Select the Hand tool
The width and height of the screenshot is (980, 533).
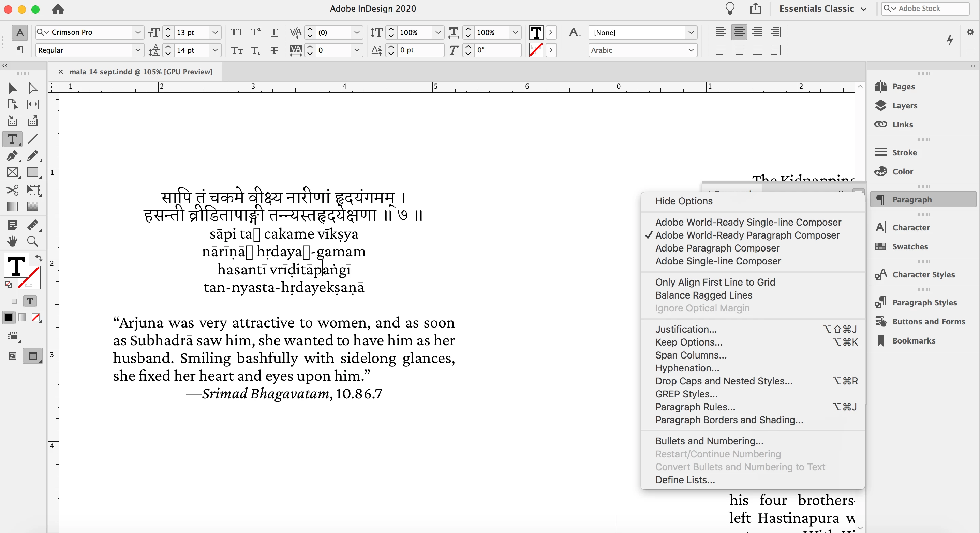point(12,241)
